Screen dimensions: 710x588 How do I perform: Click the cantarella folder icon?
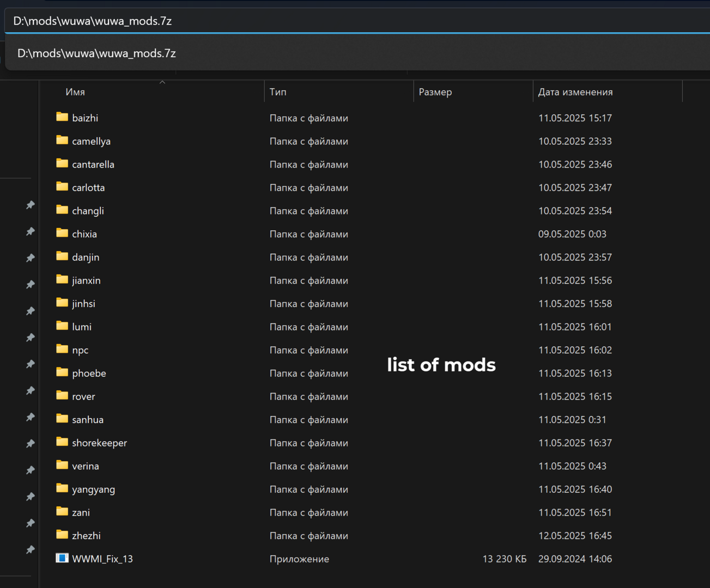pyautogui.click(x=62, y=163)
